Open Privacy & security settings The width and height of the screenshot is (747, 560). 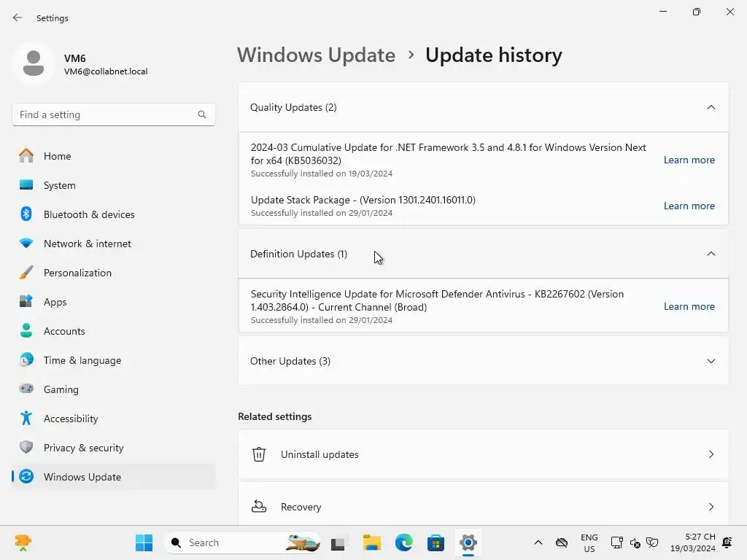(x=114, y=448)
